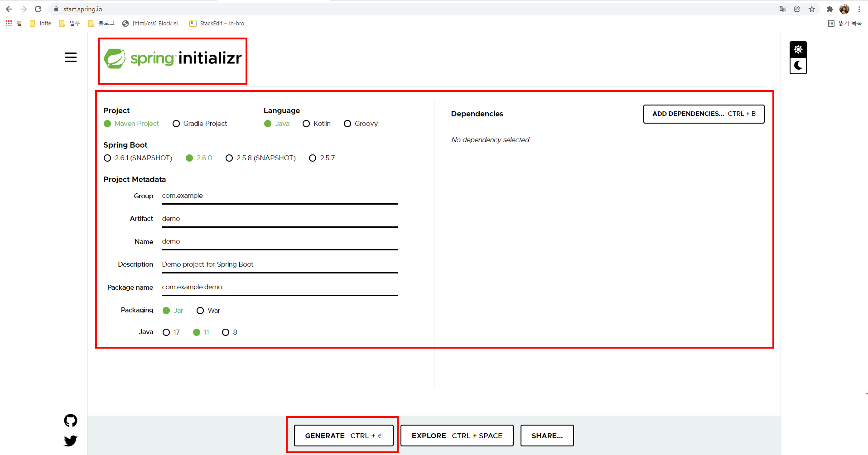
Task: Select Java version 11
Action: 201,332
